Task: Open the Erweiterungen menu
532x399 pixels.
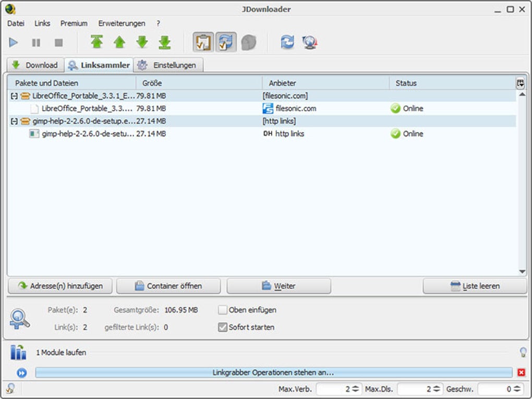Action: pyautogui.click(x=122, y=23)
